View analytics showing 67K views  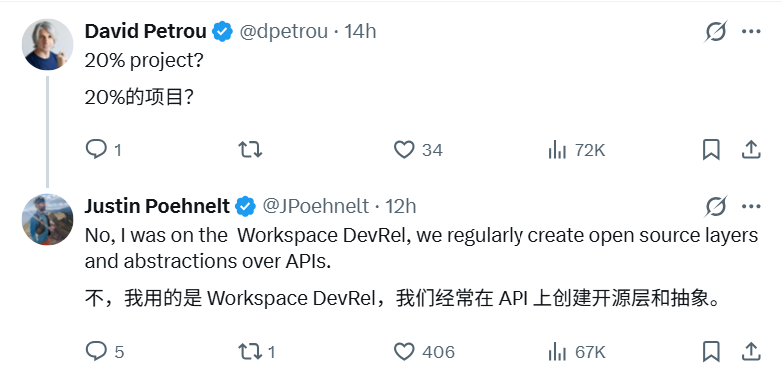(x=577, y=352)
